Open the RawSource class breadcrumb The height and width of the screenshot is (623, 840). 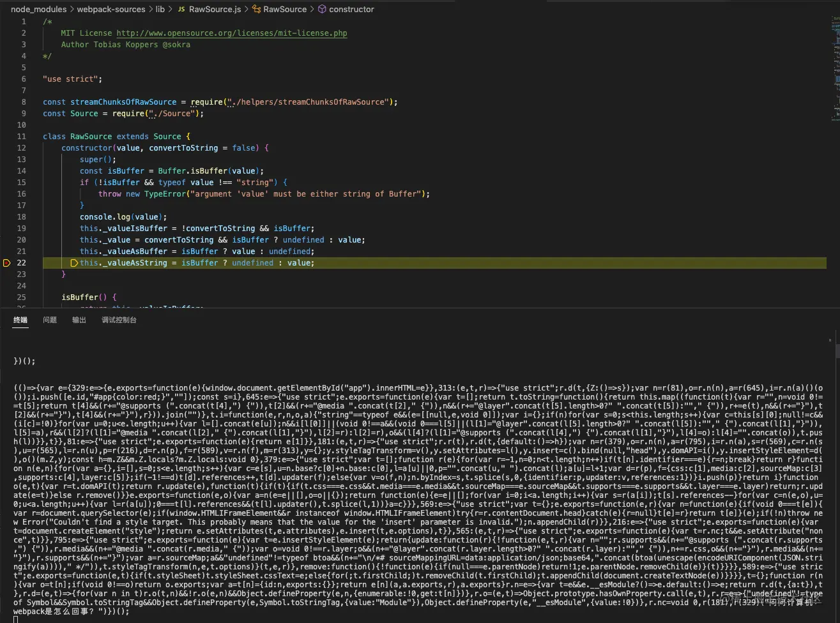coord(285,10)
